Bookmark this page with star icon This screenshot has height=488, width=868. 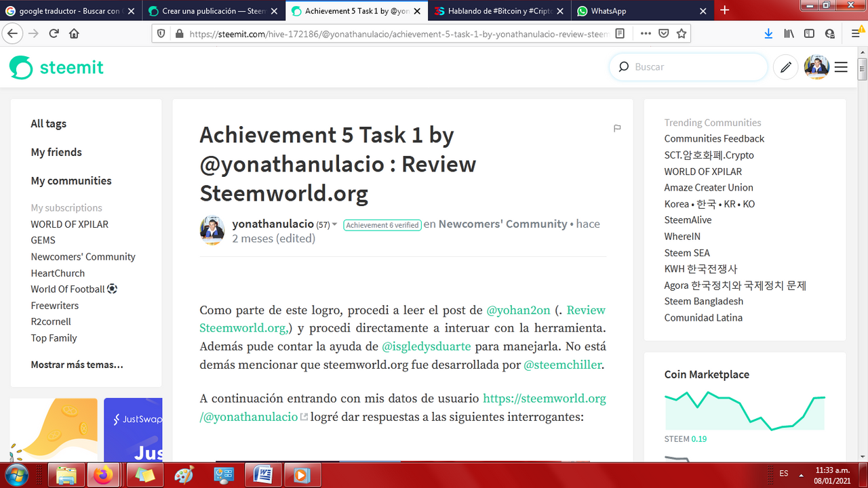tap(682, 33)
